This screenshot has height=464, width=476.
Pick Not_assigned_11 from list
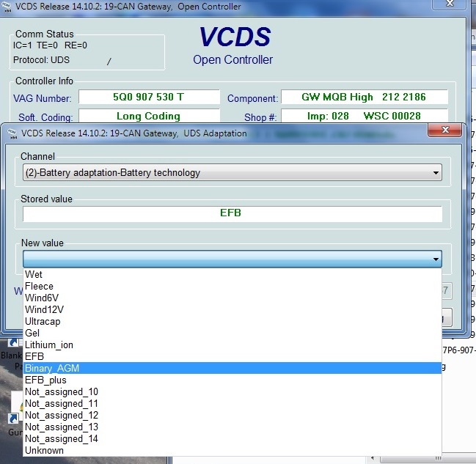pos(232,404)
